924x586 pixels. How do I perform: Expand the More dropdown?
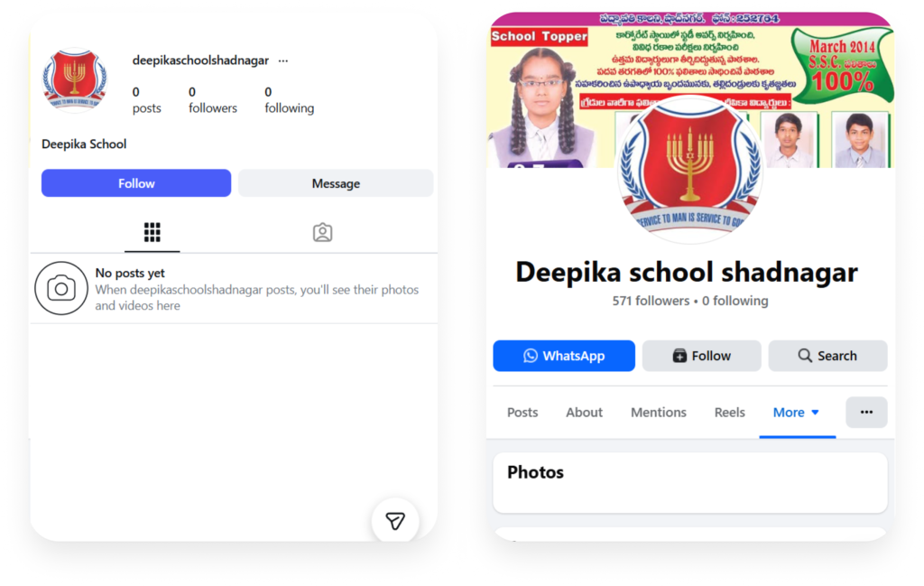pos(796,412)
